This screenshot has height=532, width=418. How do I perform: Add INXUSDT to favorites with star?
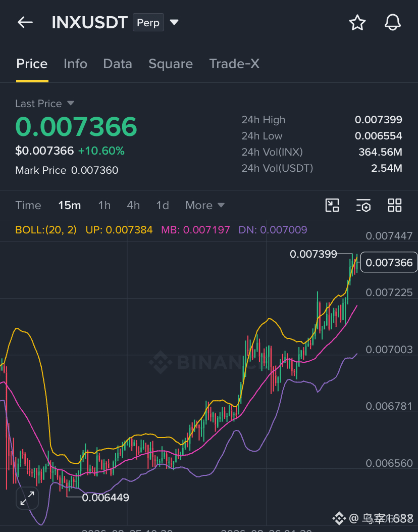[x=357, y=23]
